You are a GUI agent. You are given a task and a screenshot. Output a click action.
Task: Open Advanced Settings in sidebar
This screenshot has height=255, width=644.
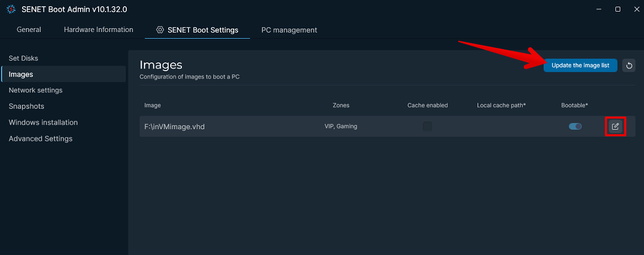click(41, 139)
